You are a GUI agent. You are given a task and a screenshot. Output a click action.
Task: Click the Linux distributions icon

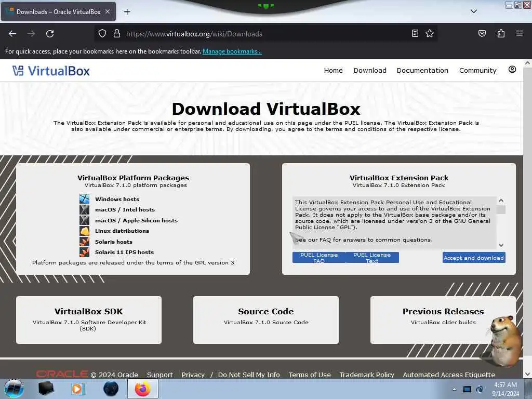(85, 231)
